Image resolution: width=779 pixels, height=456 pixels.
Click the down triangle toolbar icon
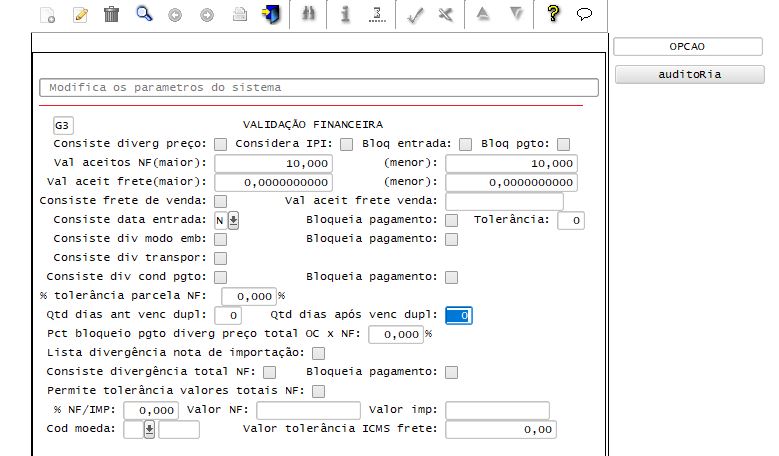[x=517, y=14]
